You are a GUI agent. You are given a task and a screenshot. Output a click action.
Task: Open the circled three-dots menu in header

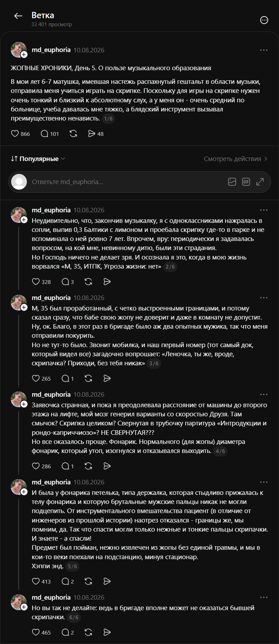click(264, 20)
